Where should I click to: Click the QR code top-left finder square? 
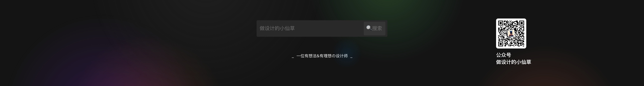[x=500, y=23]
